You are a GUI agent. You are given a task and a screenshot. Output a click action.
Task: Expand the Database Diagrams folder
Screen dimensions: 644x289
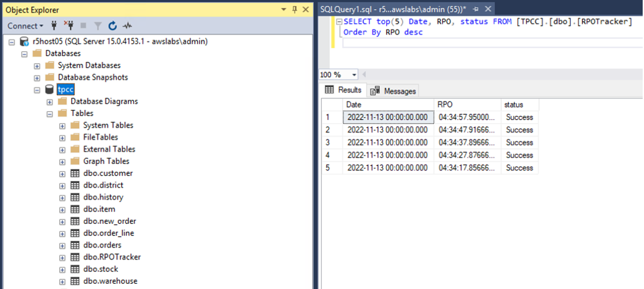tap(49, 101)
